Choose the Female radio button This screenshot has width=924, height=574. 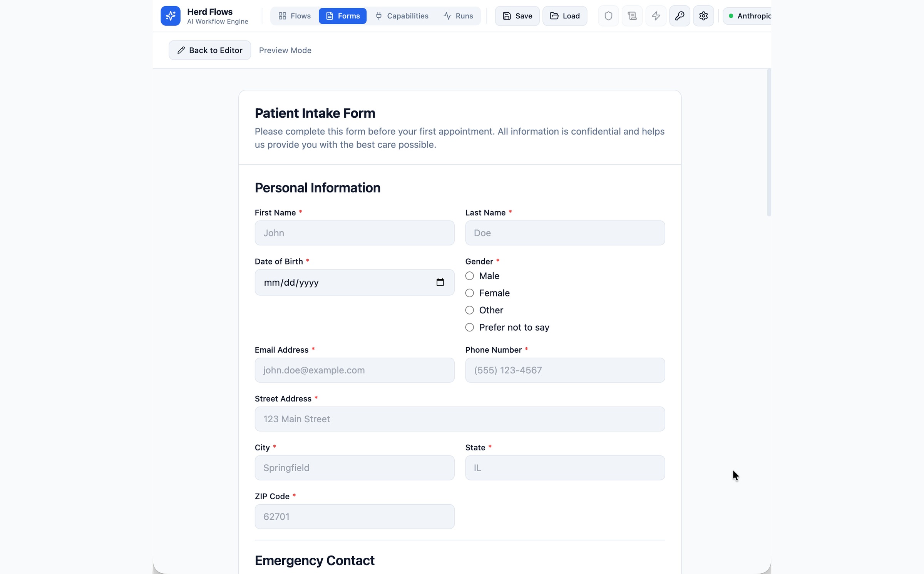point(469,293)
